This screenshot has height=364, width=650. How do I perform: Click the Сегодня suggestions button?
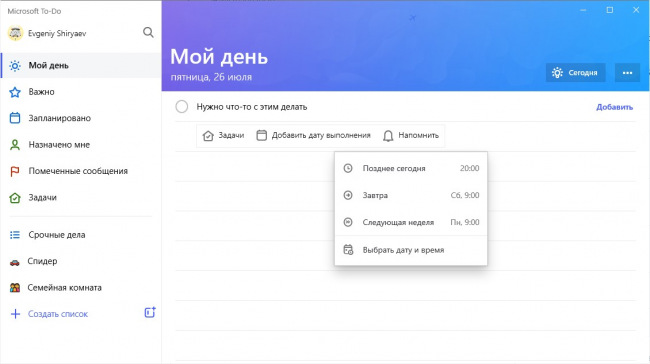tap(575, 73)
